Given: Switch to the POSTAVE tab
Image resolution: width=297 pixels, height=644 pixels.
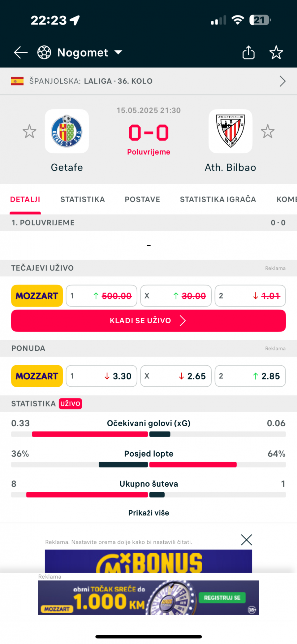Looking at the screenshot, I should (142, 199).
